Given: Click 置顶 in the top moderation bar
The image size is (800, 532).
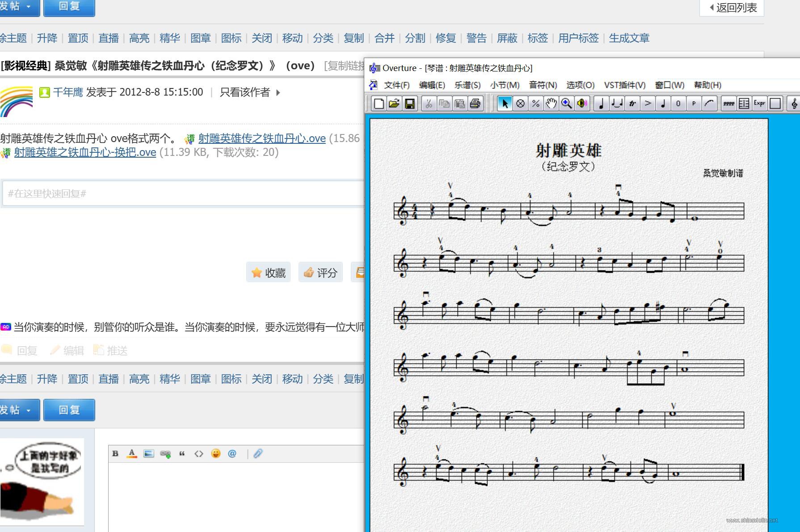Looking at the screenshot, I should [x=78, y=38].
